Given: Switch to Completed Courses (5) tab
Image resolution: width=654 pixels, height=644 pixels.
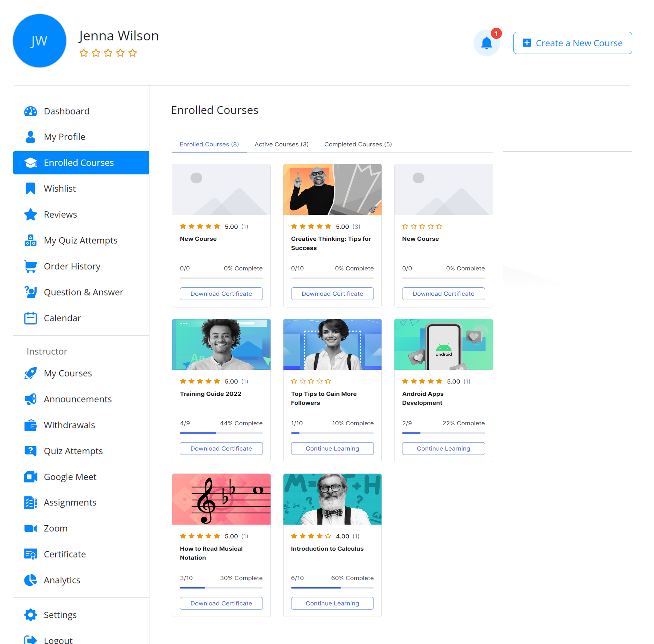Looking at the screenshot, I should 358,144.
